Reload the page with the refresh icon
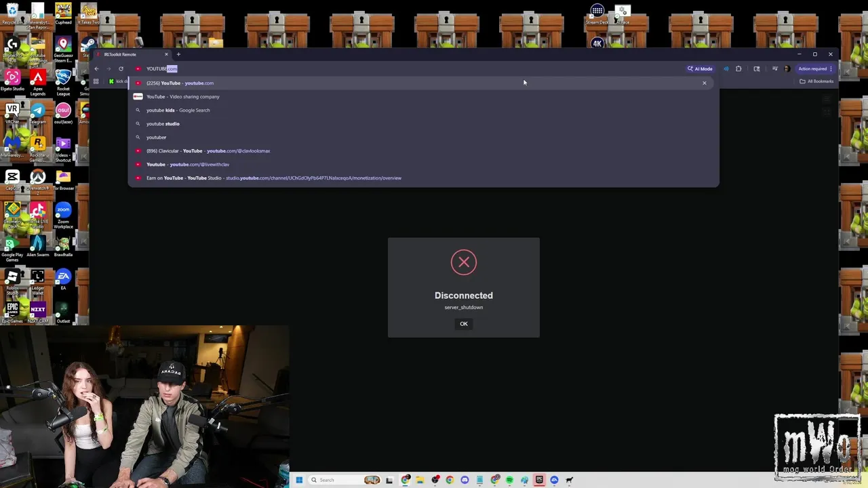 tap(121, 68)
